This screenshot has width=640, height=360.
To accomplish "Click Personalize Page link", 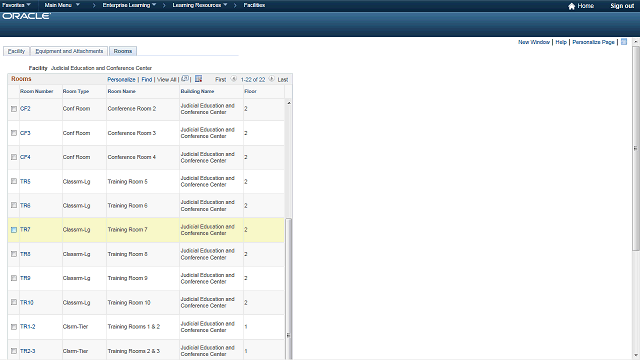I will click(x=593, y=42).
